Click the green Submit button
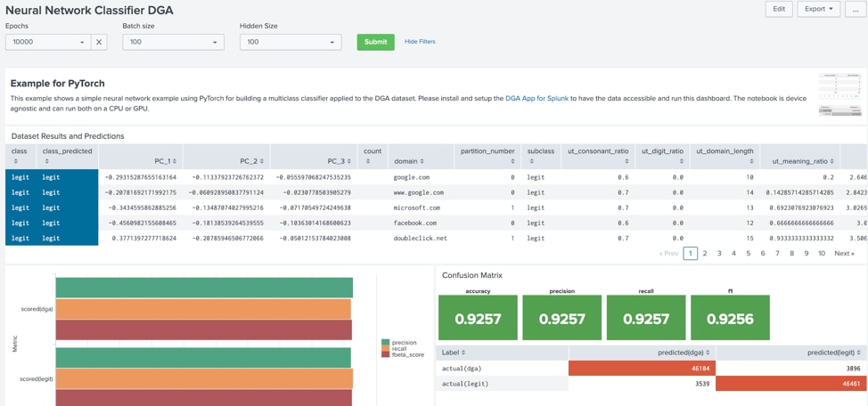The height and width of the screenshot is (406, 868). pyautogui.click(x=376, y=42)
